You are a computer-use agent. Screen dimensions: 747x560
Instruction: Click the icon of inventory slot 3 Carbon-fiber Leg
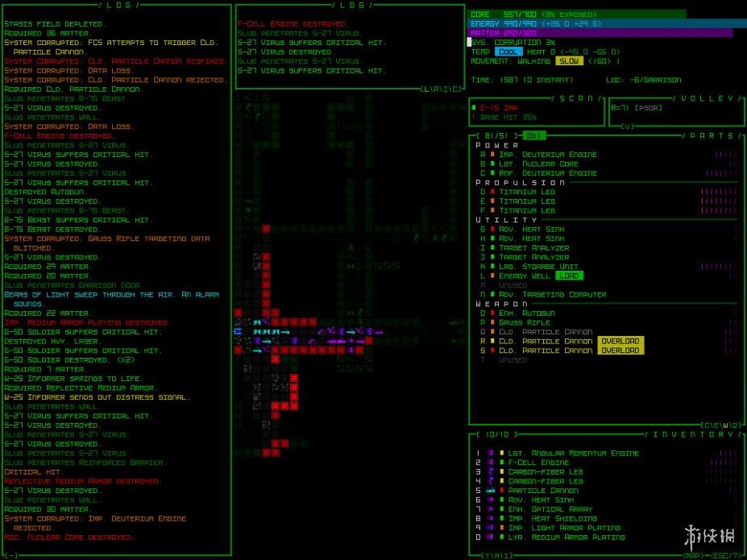(x=490, y=472)
